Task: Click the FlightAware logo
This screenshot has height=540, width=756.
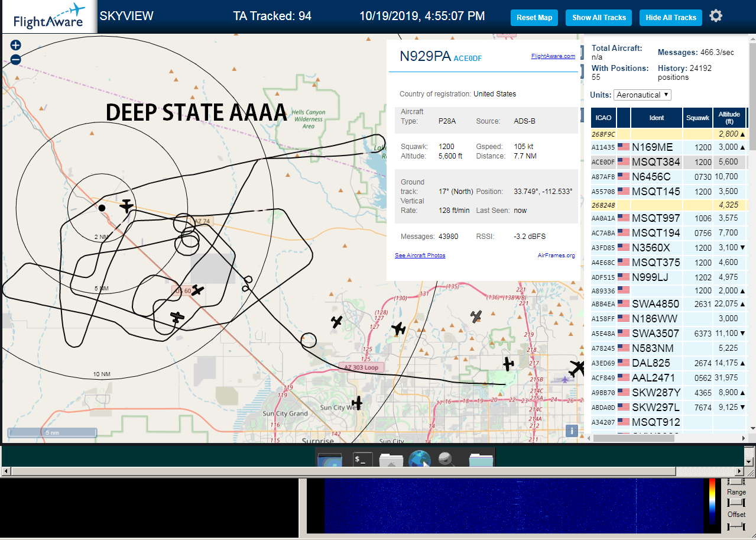Action: click(49, 17)
